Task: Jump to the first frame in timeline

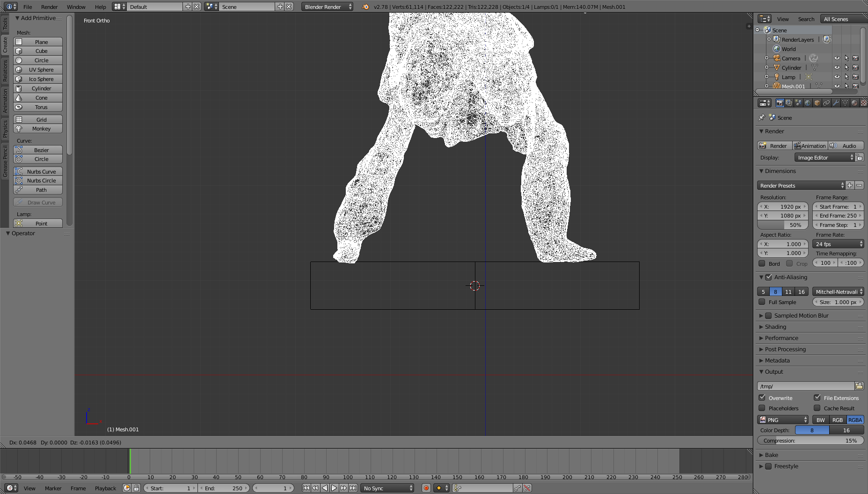Action: coord(306,488)
